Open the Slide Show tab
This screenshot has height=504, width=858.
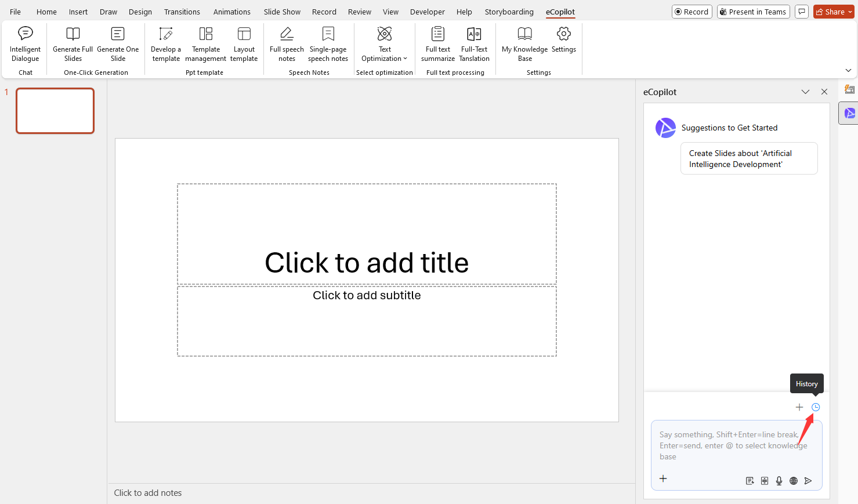[282, 12]
